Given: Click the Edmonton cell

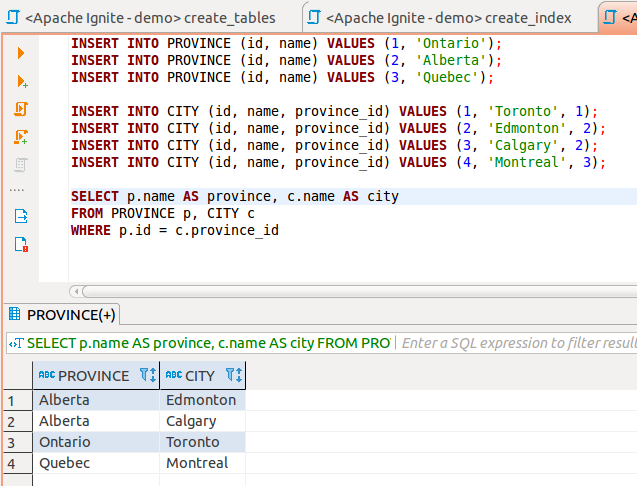Looking at the screenshot, I should 203,400.
